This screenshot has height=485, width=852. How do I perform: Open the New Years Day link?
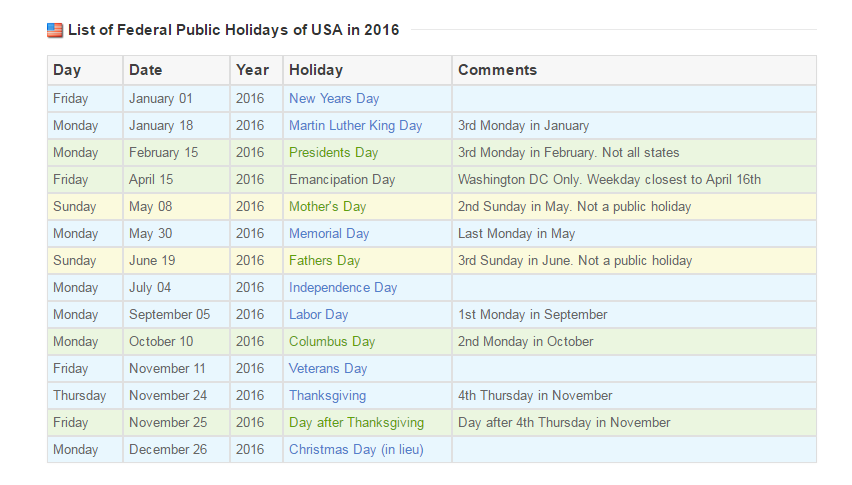pos(334,99)
